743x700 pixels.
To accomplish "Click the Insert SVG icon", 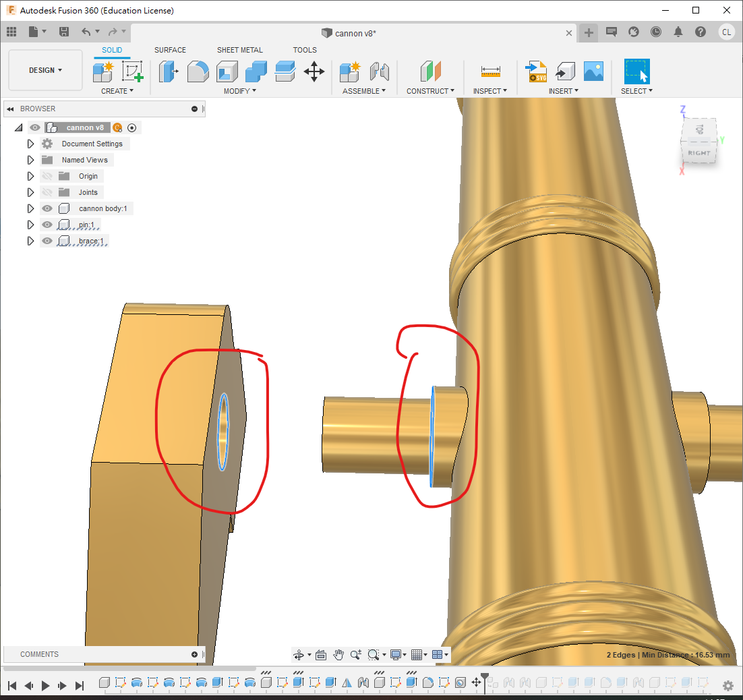I will coord(537,71).
